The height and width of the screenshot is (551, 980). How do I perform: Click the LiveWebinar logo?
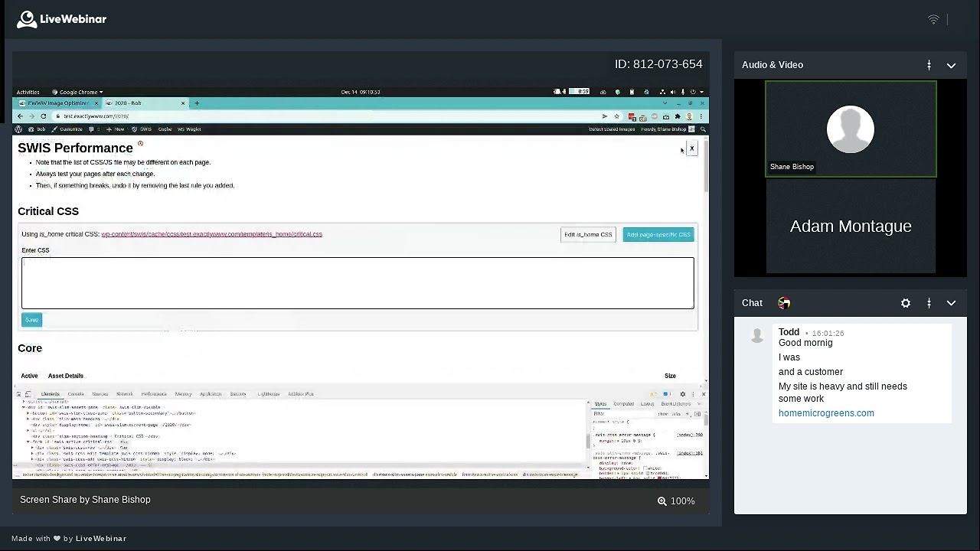[x=61, y=19]
